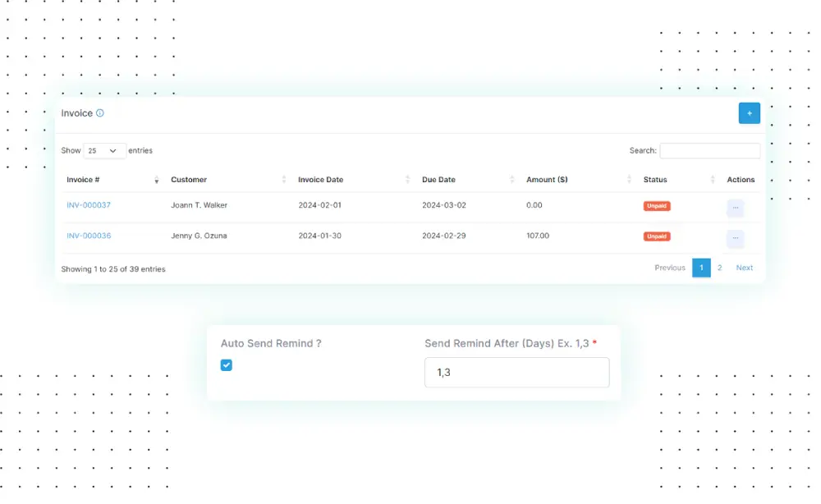This screenshot has height=504, width=821.
Task: Open actions menu for INV-000036
Action: click(735, 238)
